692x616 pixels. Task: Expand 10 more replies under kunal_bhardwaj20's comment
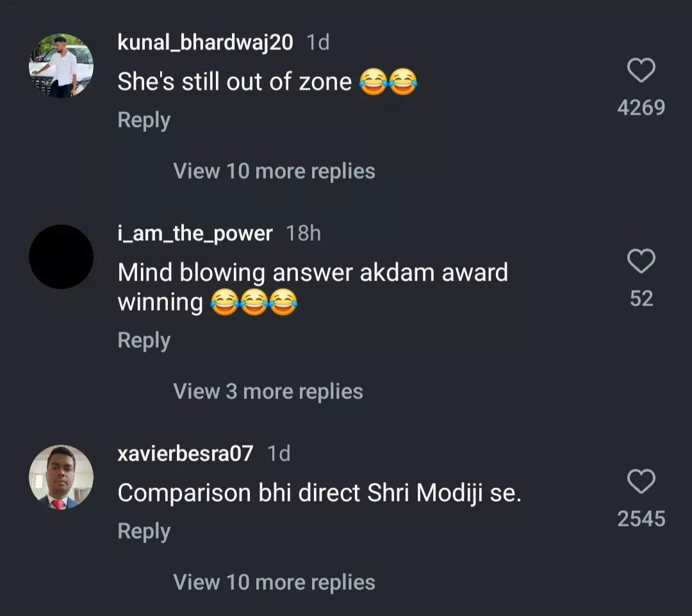274,171
